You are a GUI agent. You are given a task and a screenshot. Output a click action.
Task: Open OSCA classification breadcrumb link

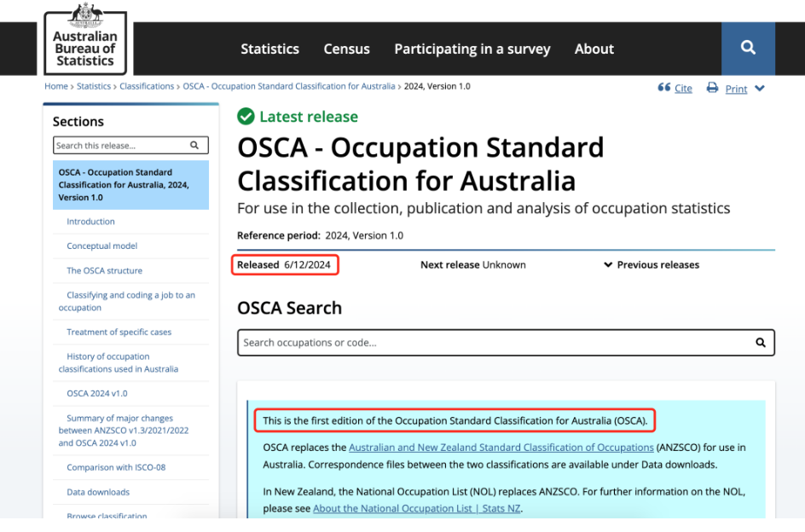click(x=289, y=86)
